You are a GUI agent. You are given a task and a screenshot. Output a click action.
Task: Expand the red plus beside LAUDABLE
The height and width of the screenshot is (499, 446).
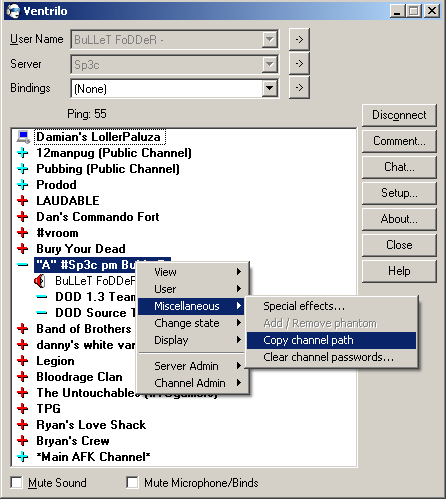tap(23, 201)
